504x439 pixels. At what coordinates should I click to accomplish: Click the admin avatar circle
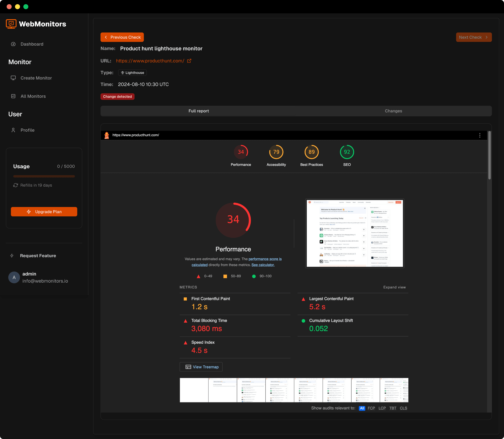[14, 277]
